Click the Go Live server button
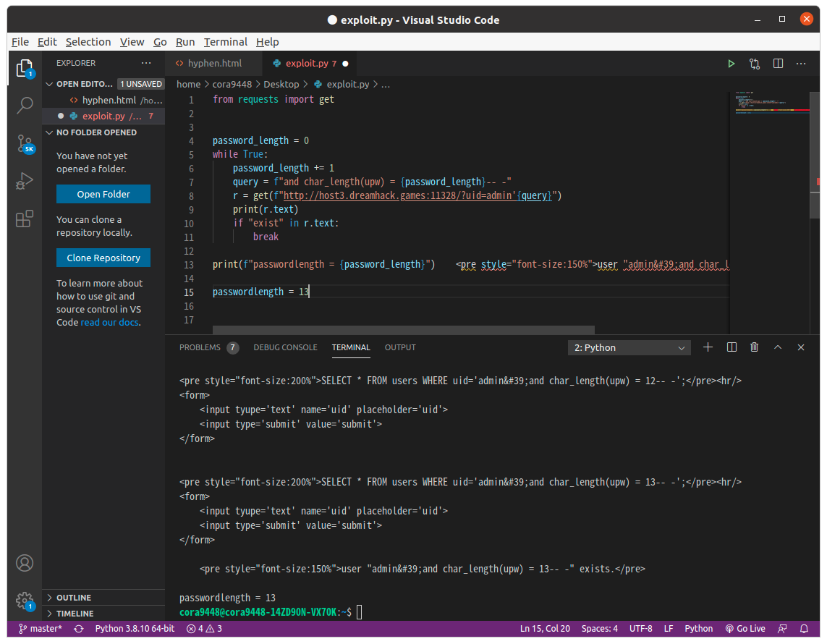 pyautogui.click(x=745, y=629)
